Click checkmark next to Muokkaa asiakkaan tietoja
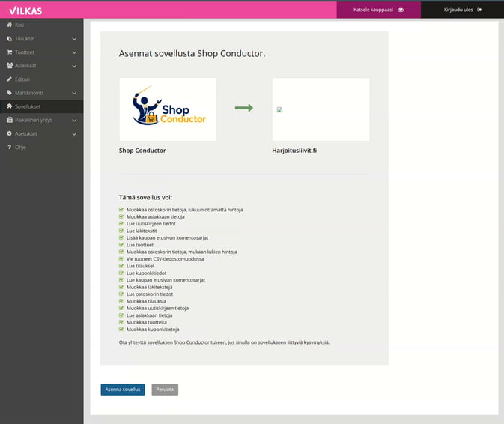This screenshot has width=504, height=424. (121, 216)
